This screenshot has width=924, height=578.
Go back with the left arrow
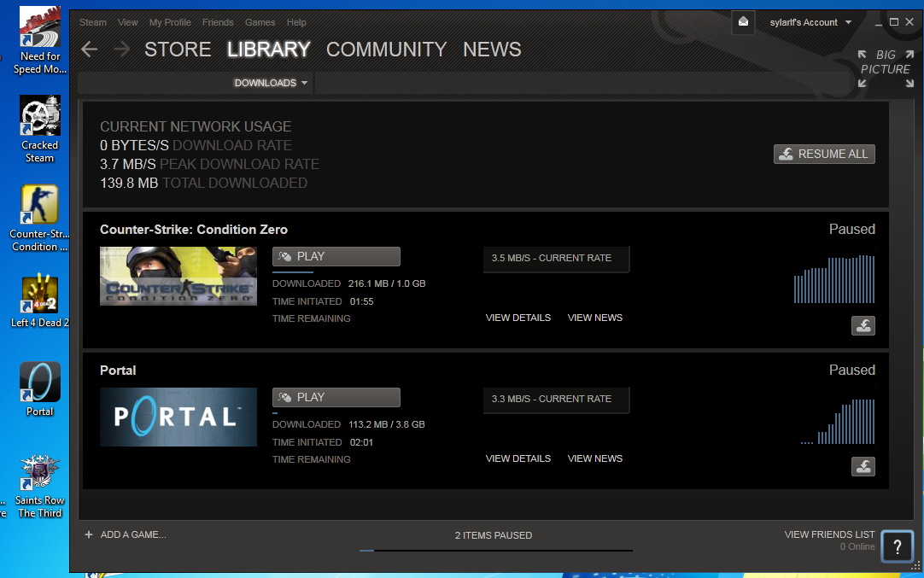point(90,50)
